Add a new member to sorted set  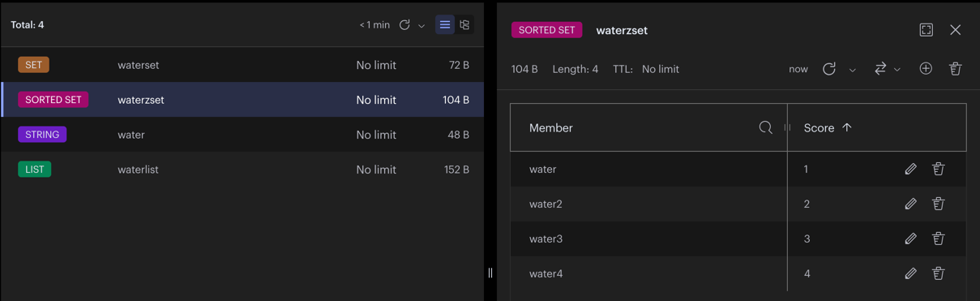pyautogui.click(x=926, y=69)
